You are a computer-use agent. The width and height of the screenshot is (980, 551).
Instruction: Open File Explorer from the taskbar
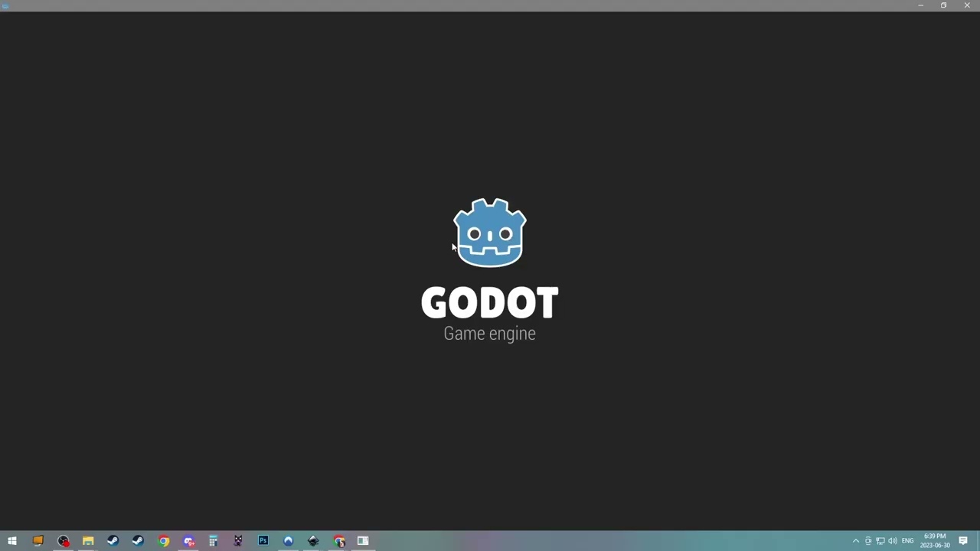(88, 541)
